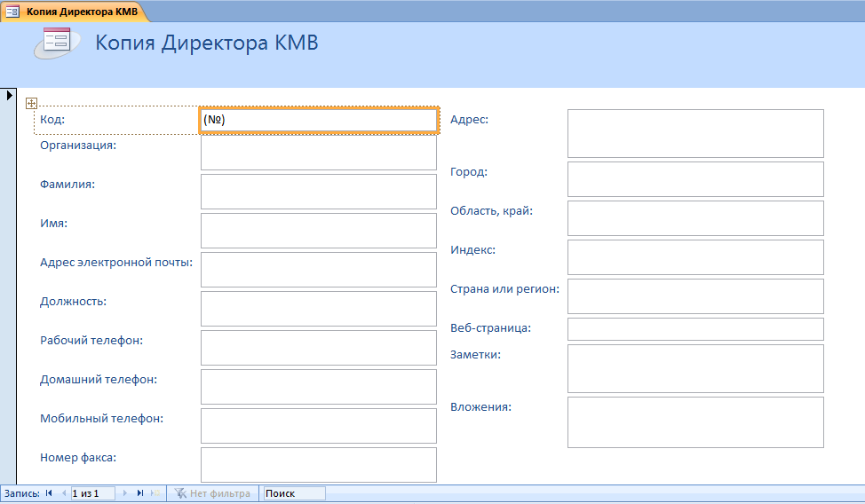Select the Вложения: label

[481, 407]
